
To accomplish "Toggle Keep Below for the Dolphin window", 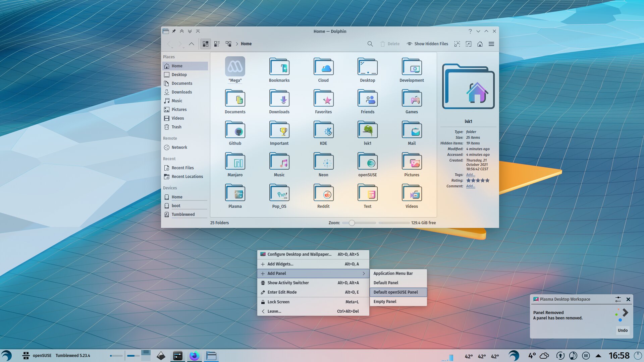I will (190, 31).
